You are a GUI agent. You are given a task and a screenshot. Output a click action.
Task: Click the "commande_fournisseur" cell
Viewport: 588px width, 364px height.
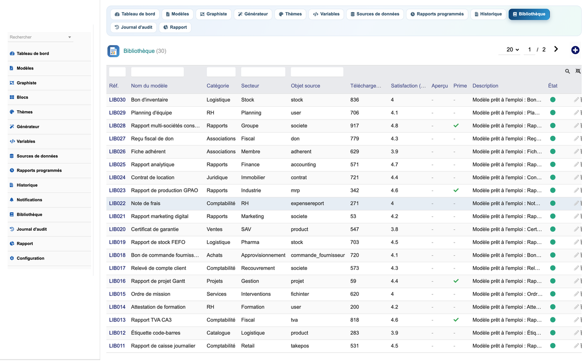[x=318, y=255]
